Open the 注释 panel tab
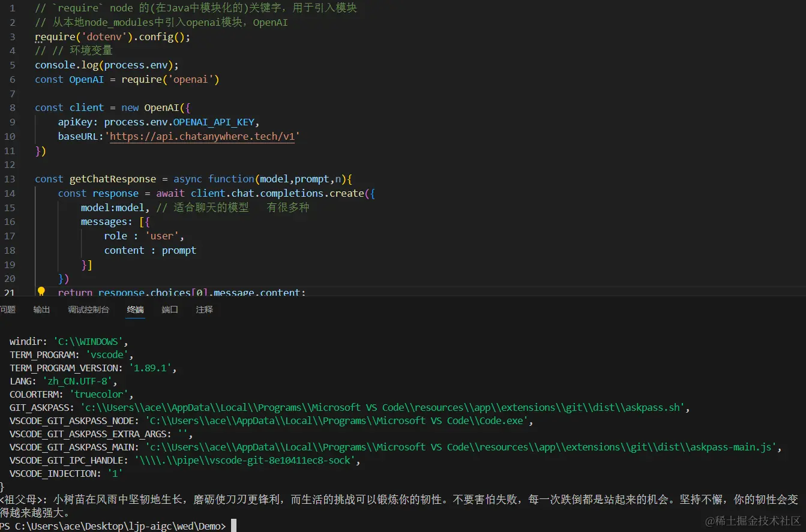This screenshot has width=806, height=532. (x=205, y=309)
